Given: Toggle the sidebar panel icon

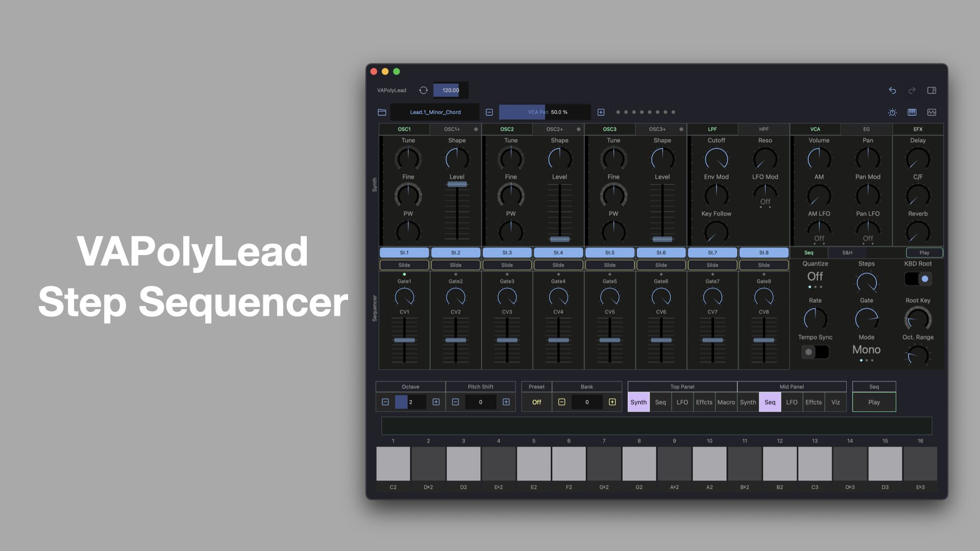Looking at the screenshot, I should (932, 90).
